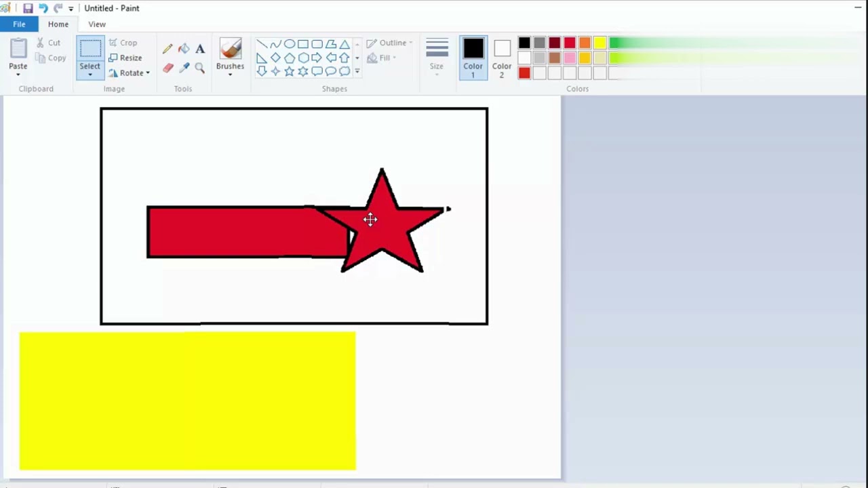Activate the Magnifier tool
The width and height of the screenshot is (868, 488).
click(200, 68)
